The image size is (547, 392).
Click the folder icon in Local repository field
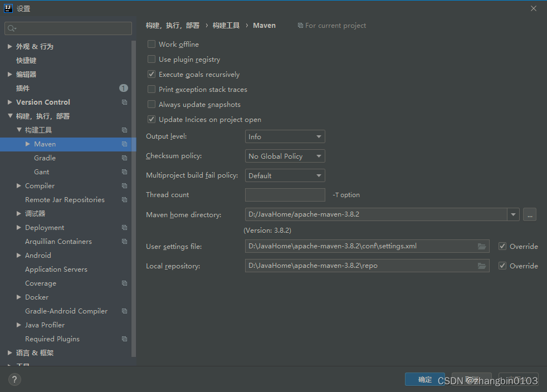click(482, 266)
